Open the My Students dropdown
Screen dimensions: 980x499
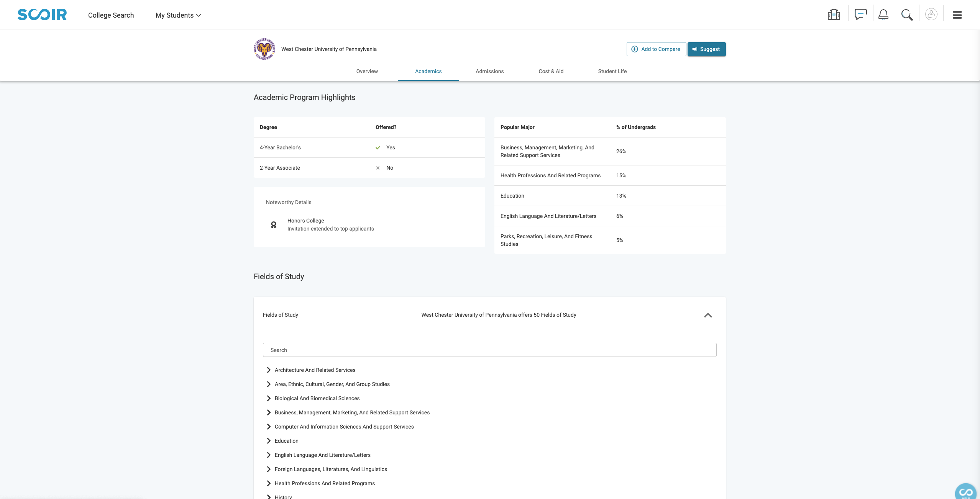pos(178,15)
